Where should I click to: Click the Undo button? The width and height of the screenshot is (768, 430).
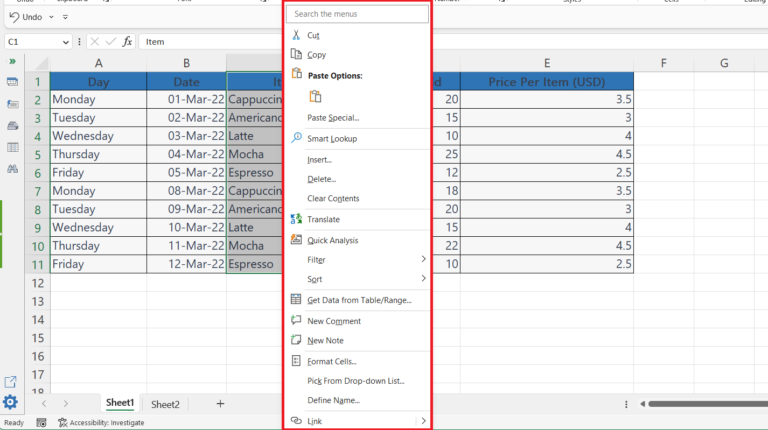27,18
